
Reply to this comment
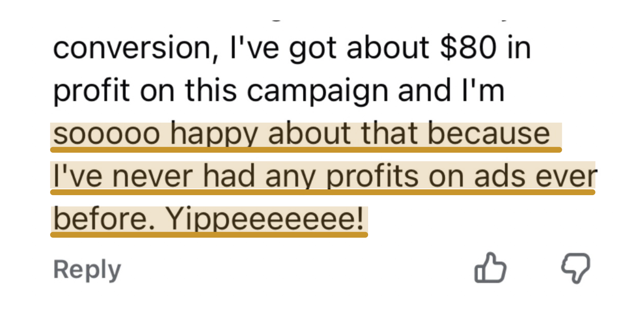tap(87, 270)
